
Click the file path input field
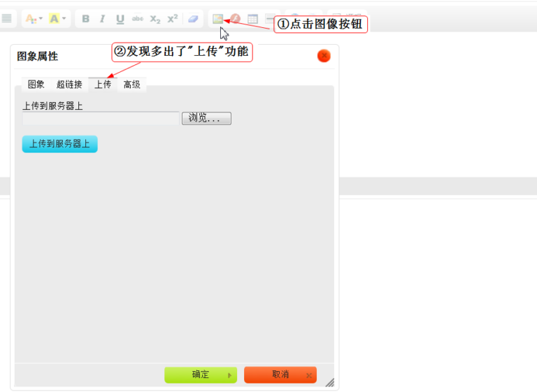(x=101, y=119)
